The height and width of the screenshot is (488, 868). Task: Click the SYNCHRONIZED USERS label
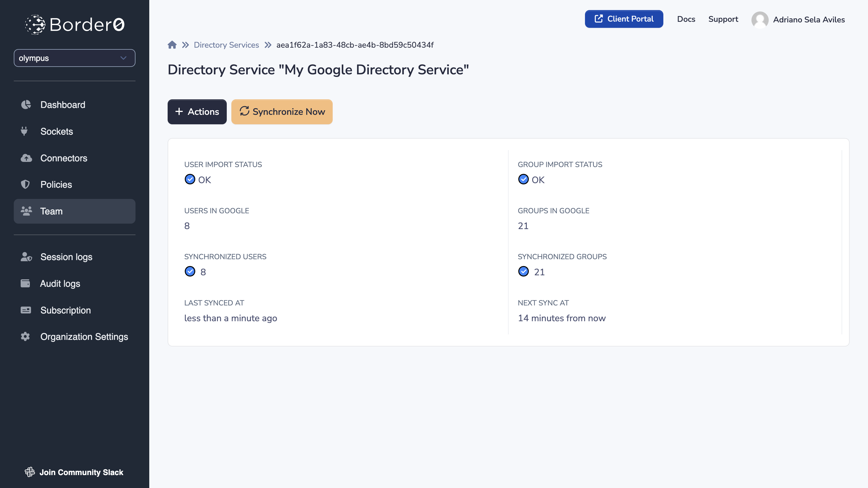click(225, 256)
